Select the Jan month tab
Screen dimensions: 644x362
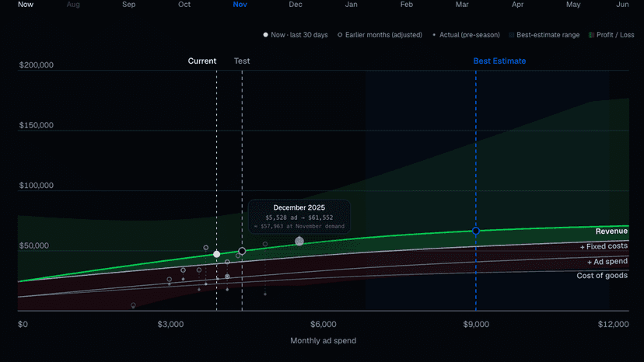click(351, 5)
